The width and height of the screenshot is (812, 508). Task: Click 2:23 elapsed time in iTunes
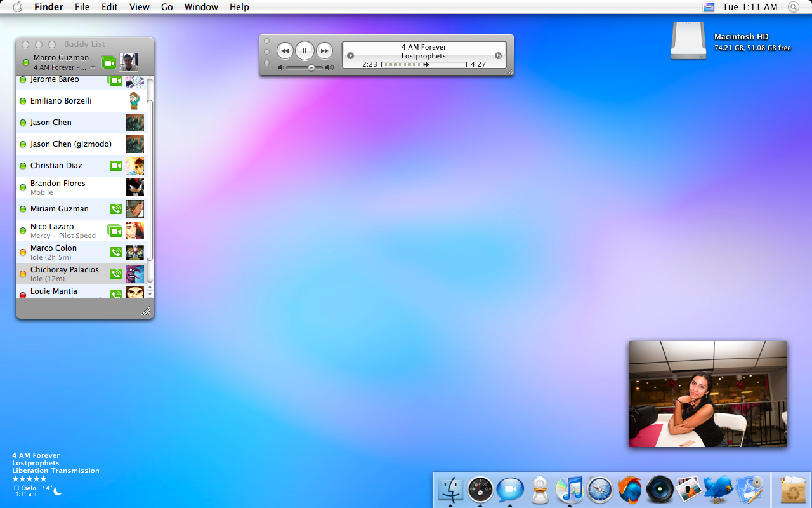coord(370,64)
